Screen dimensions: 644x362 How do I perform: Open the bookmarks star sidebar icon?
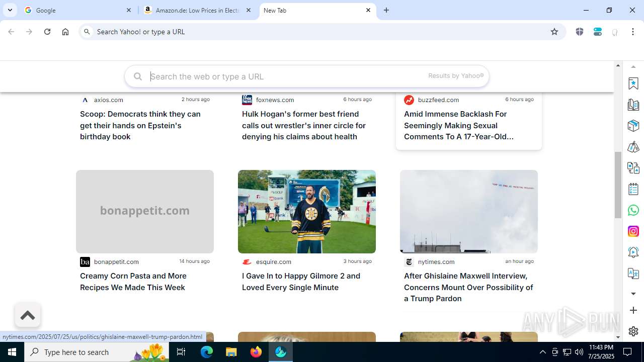coord(633,83)
